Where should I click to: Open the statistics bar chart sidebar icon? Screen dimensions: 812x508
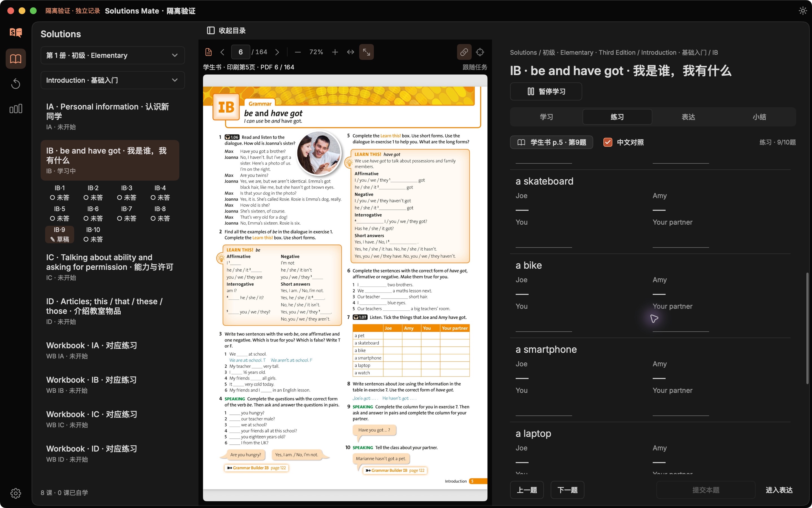pyautogui.click(x=16, y=109)
